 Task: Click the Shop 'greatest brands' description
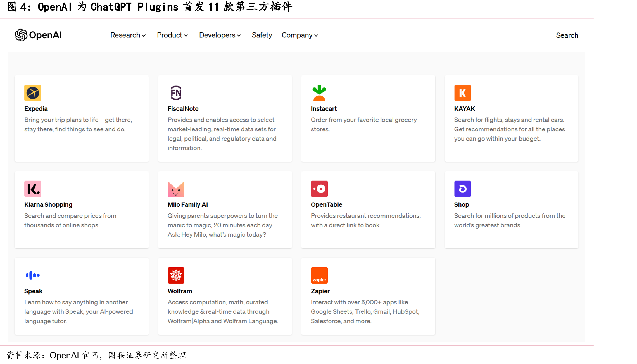(x=510, y=220)
